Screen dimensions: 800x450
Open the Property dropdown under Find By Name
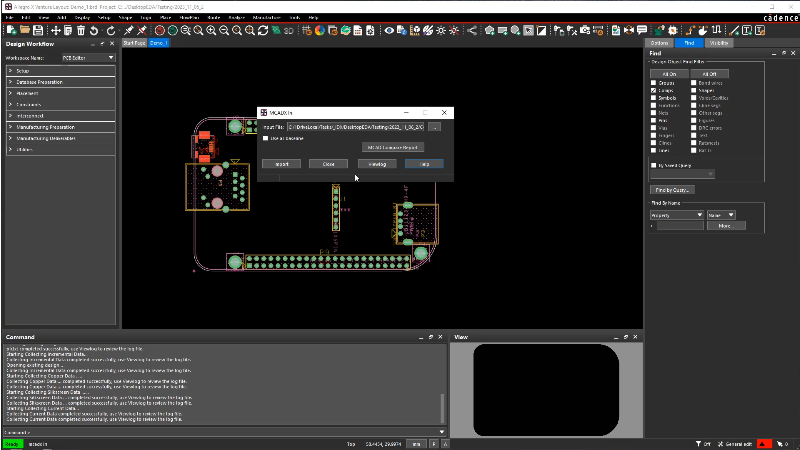(679, 214)
